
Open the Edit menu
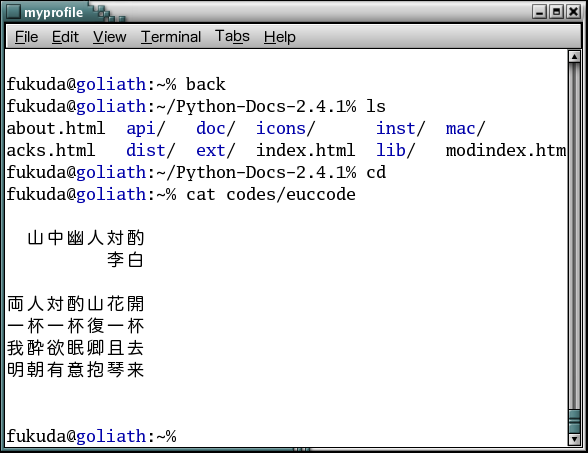coord(65,37)
